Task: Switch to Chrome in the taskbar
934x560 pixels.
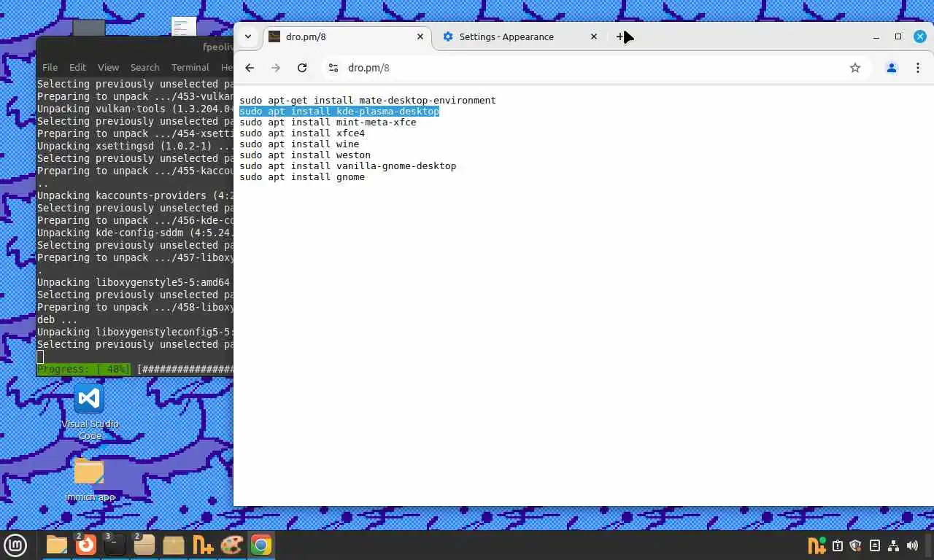Action: [x=261, y=545]
